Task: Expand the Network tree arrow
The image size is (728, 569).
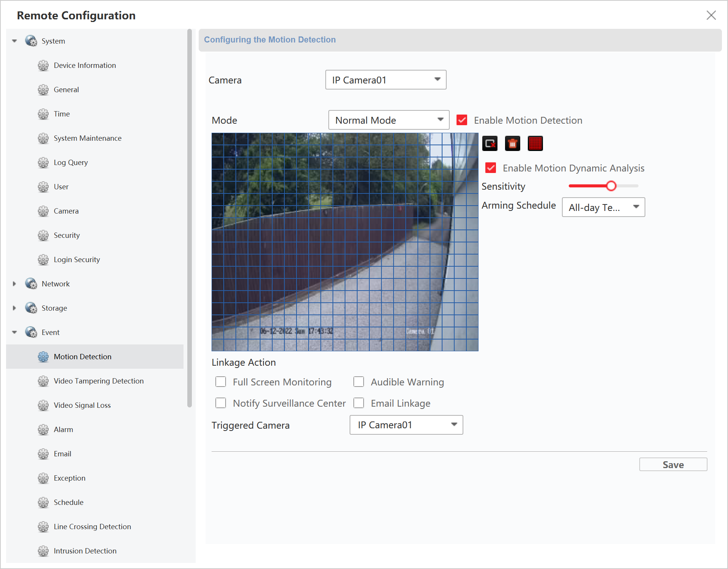Action: [14, 284]
